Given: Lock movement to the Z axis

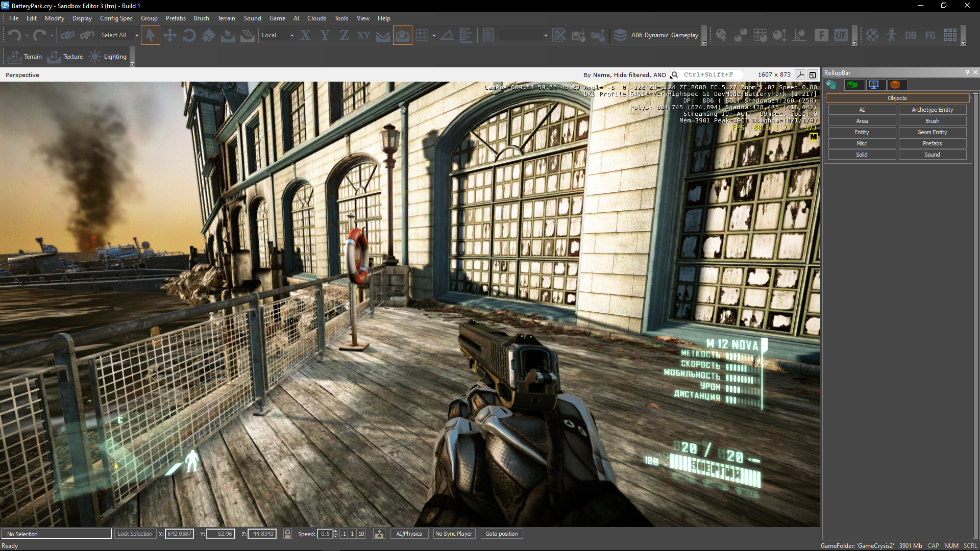Looking at the screenshot, I should tap(344, 35).
